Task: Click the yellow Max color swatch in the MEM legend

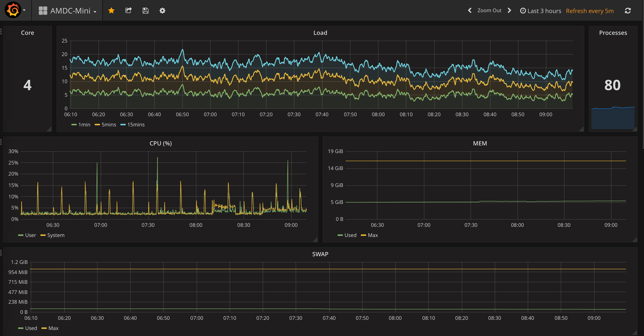Action: [x=363, y=235]
